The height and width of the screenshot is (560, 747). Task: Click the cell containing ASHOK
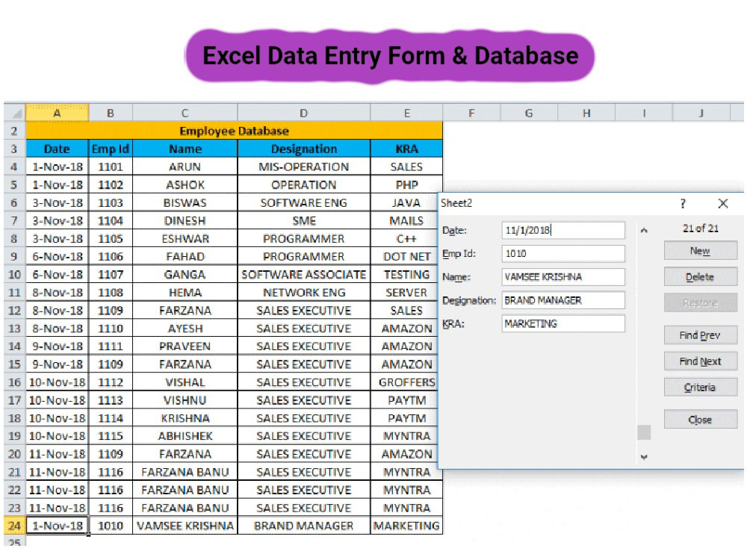tap(185, 184)
